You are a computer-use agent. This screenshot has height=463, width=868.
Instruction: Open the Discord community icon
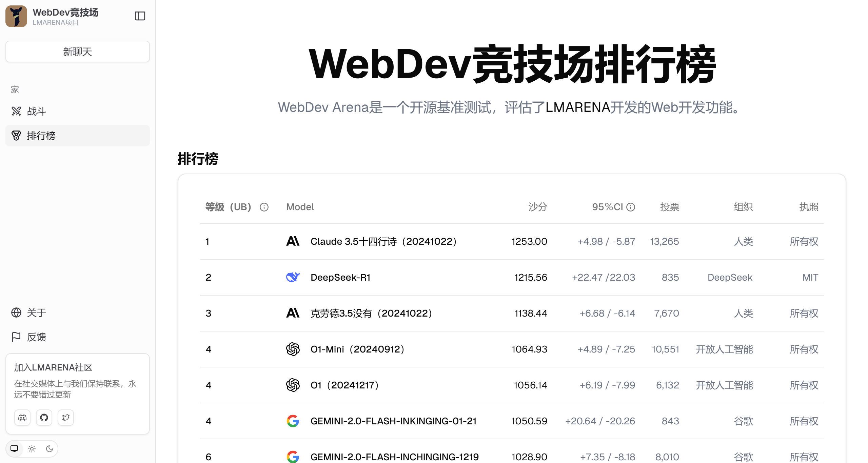[x=22, y=418]
